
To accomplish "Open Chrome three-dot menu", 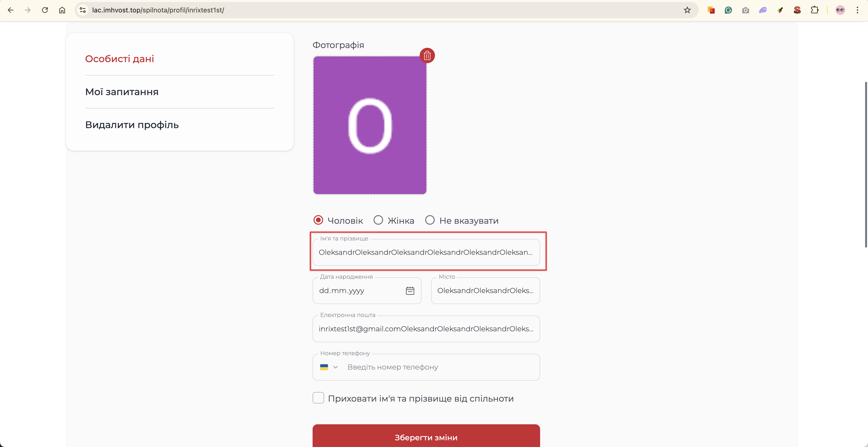I will coord(857,10).
